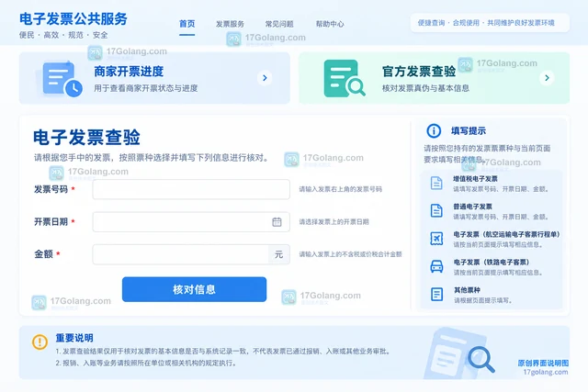The height and width of the screenshot is (392, 588).
Task: Open the 帮助中心 navigation tab
Action: click(330, 24)
